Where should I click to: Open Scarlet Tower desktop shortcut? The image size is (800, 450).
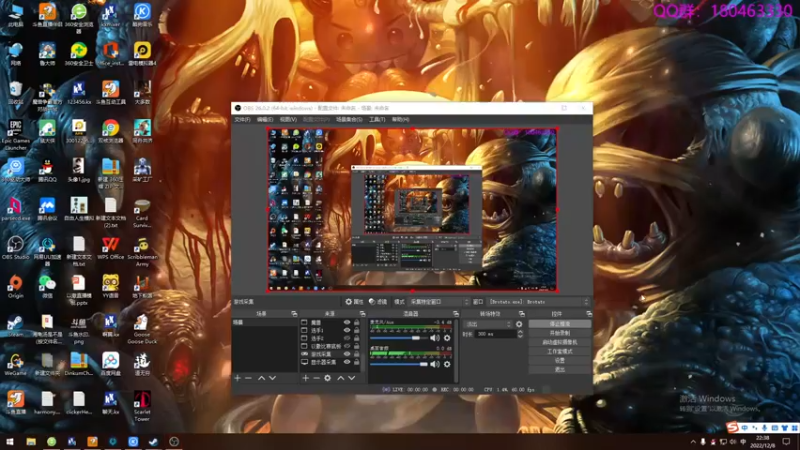click(x=142, y=406)
